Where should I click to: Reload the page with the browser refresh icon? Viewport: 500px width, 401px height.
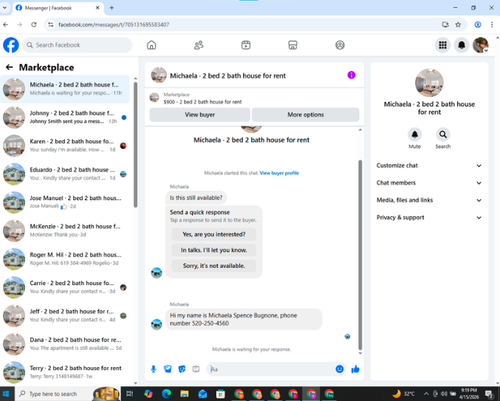click(x=34, y=25)
